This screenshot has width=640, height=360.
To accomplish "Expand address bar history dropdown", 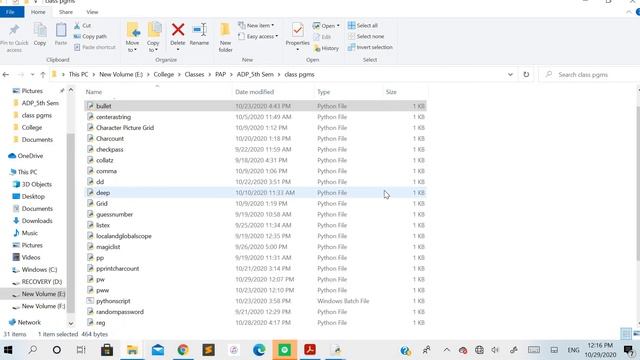I will (510, 75).
